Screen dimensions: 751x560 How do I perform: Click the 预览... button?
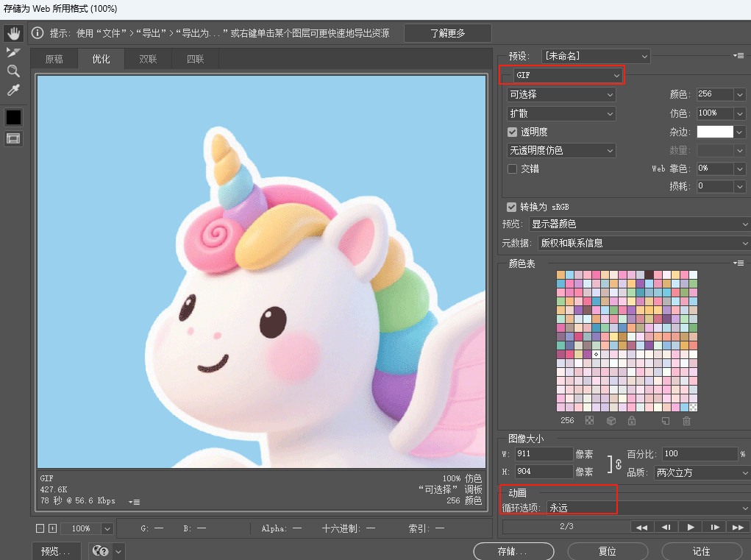pos(56,551)
